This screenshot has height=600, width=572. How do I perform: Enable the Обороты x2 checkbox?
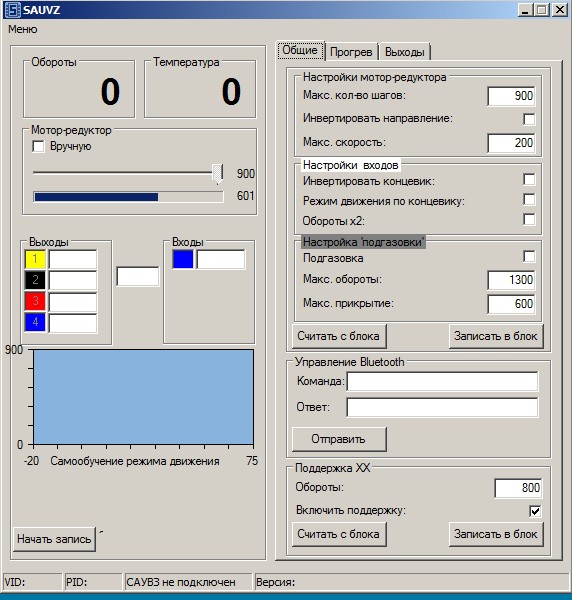pos(529,220)
